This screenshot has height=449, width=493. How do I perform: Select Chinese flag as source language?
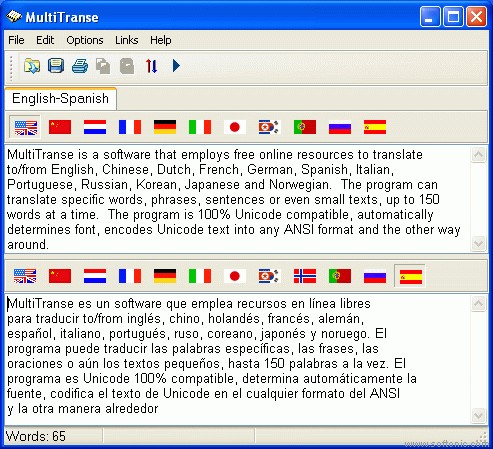click(x=60, y=127)
